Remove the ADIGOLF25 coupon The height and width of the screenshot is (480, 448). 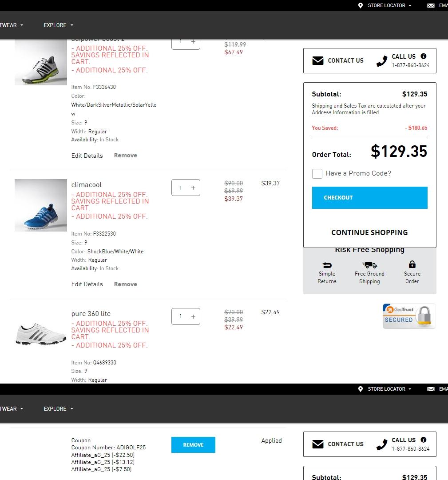pos(193,445)
